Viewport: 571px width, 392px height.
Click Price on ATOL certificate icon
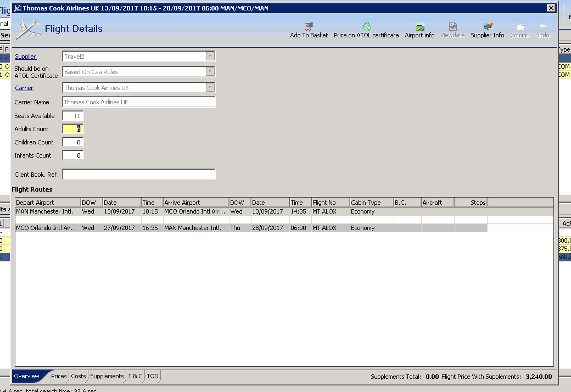(366, 26)
